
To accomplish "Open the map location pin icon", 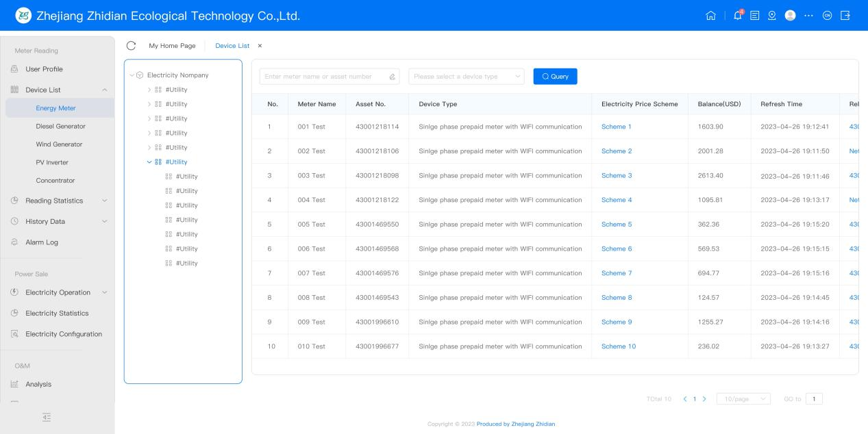I will [x=771, y=15].
